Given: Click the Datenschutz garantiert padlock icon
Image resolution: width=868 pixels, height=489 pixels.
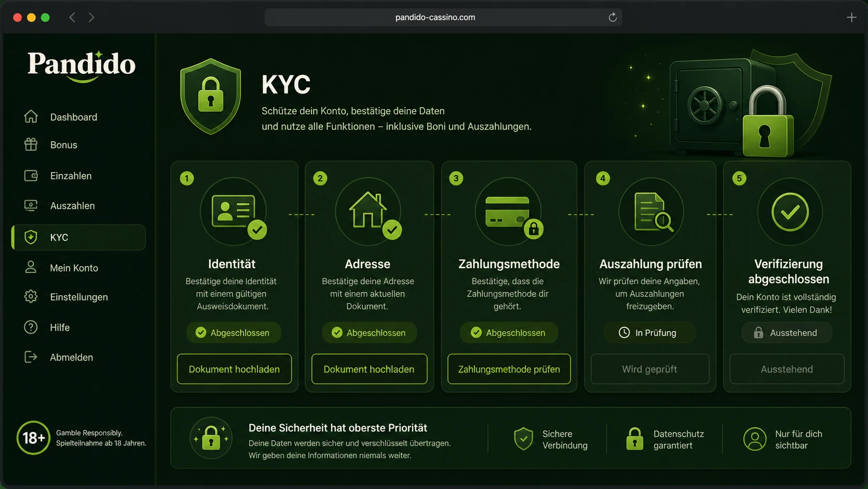Looking at the screenshot, I should 634,439.
